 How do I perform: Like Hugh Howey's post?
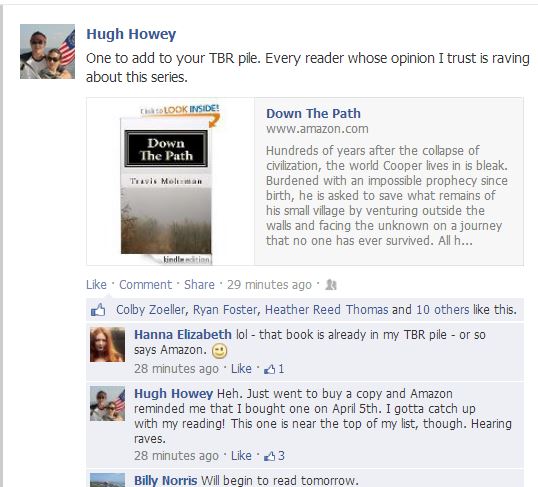[96, 285]
